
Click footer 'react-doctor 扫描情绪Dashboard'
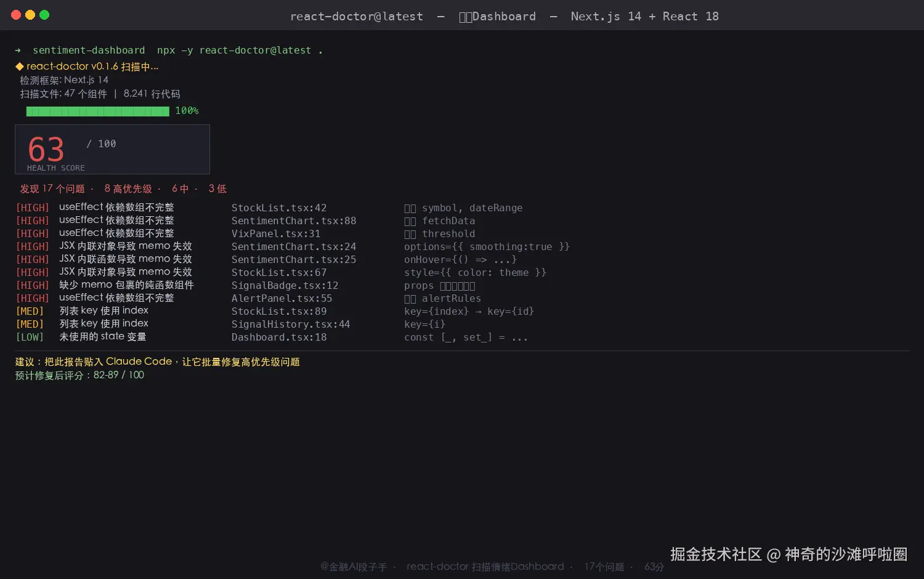coord(485,567)
